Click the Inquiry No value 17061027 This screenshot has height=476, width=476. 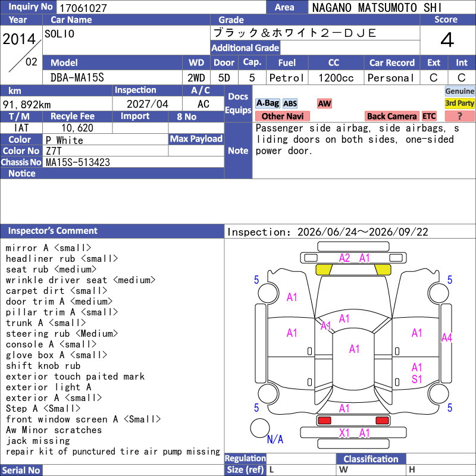tap(83, 8)
